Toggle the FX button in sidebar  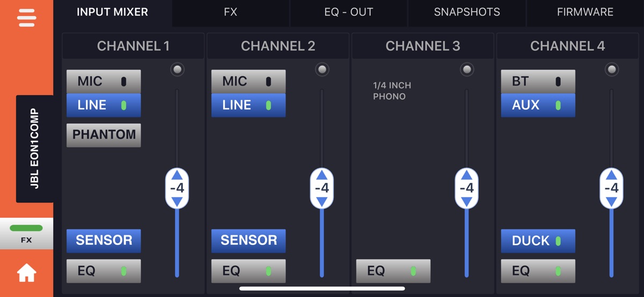pos(26,234)
